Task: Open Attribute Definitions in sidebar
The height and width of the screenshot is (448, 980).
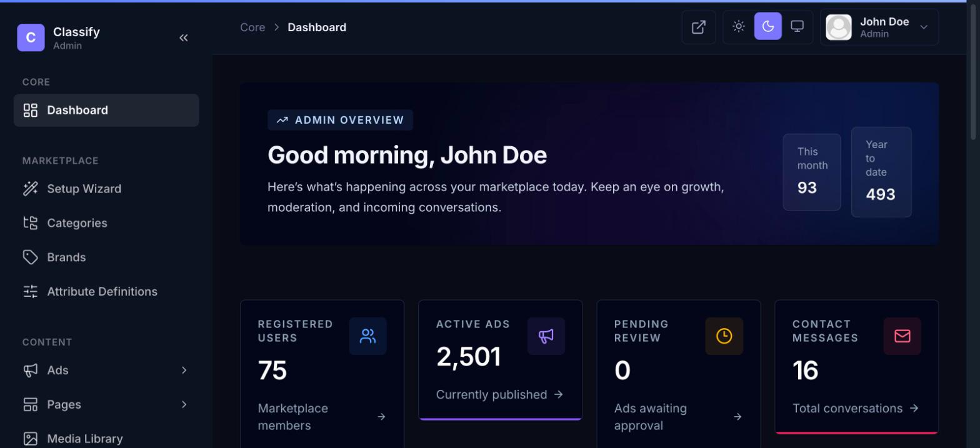Action: [x=106, y=292]
